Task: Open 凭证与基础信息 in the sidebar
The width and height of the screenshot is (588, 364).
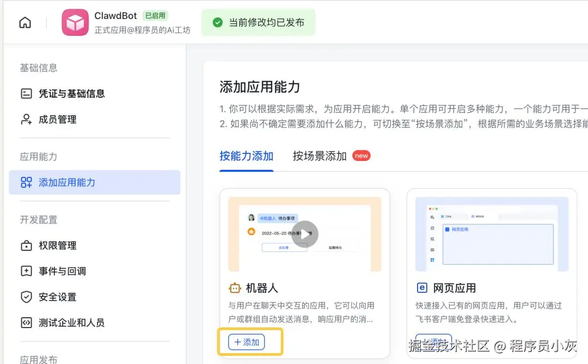Action: pyautogui.click(x=95, y=94)
